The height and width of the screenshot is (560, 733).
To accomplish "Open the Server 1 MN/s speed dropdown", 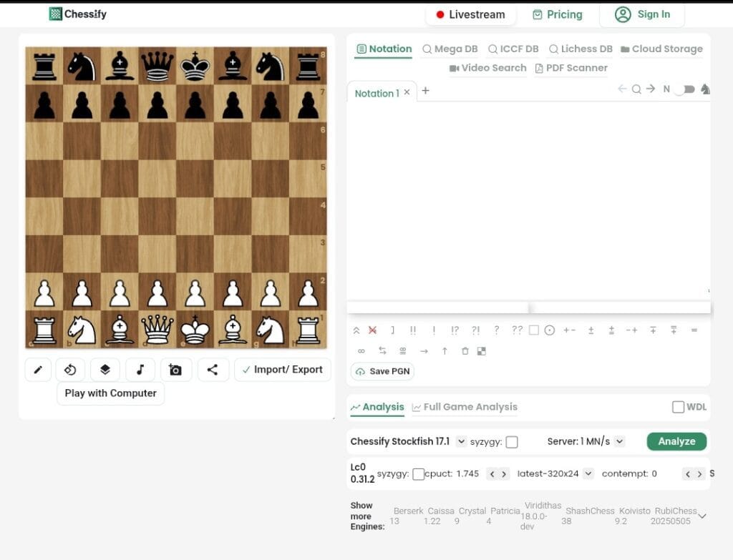I will tap(619, 442).
